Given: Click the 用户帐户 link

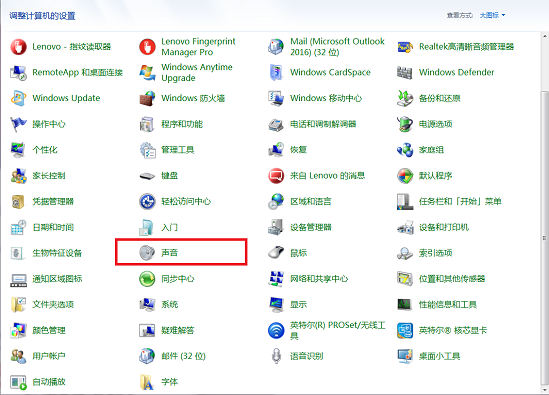Looking at the screenshot, I should [x=49, y=356].
